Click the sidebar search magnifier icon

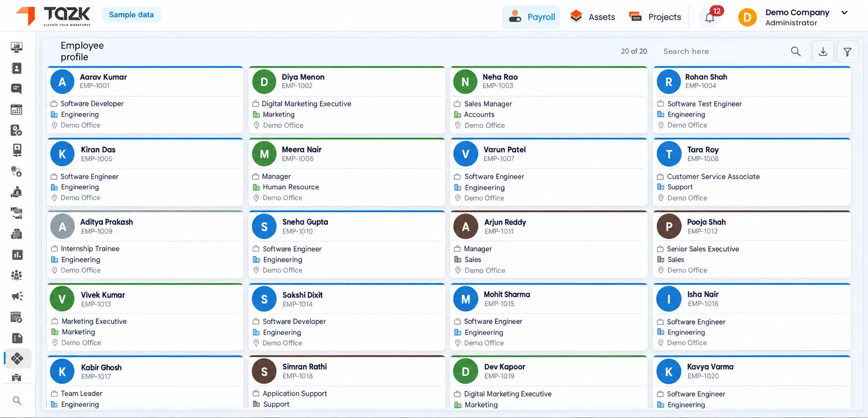point(17,401)
